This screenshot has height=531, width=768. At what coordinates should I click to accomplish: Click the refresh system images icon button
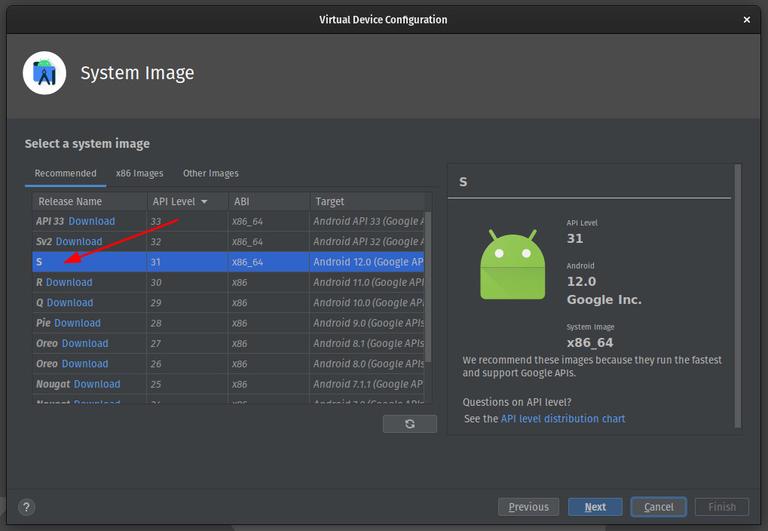tap(409, 424)
